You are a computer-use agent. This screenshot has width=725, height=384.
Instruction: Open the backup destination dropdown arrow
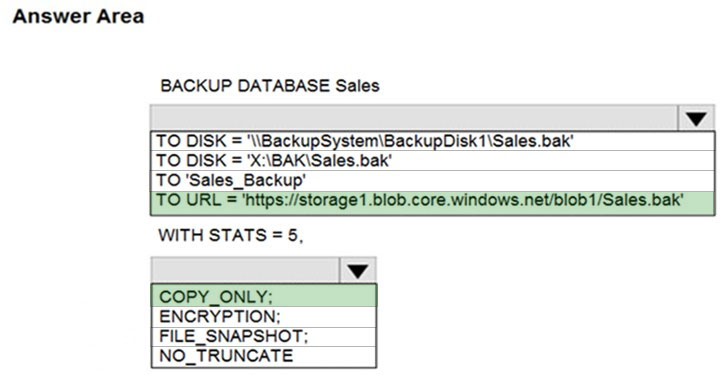[x=696, y=119]
